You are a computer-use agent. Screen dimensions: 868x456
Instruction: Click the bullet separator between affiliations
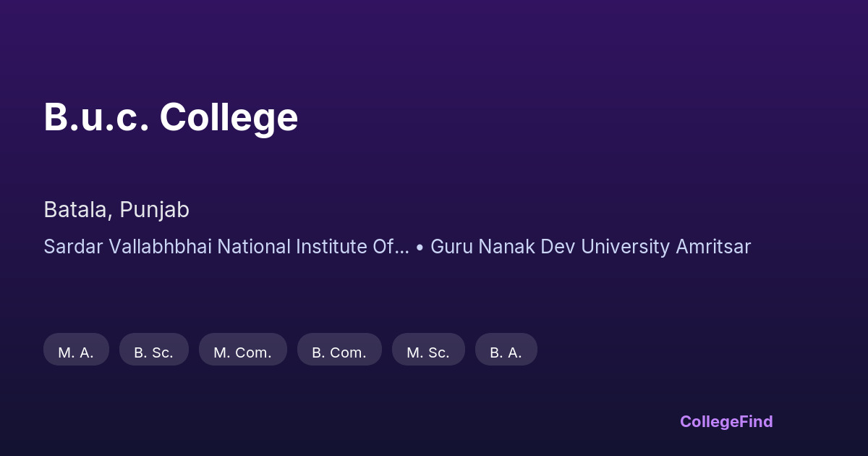(420, 248)
